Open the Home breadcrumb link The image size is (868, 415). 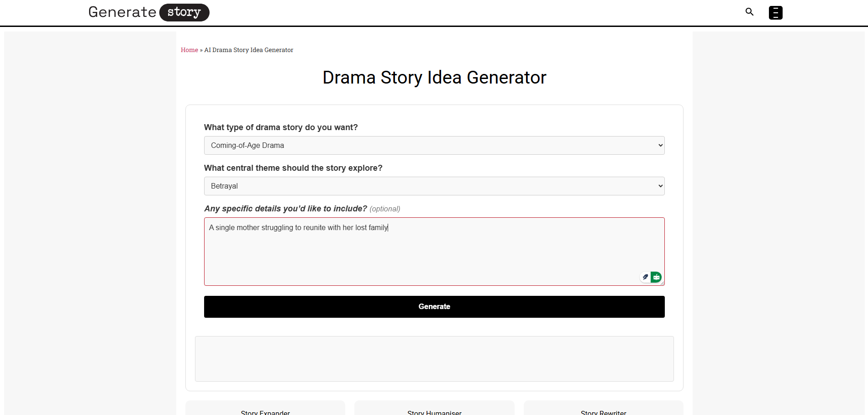[x=189, y=50]
